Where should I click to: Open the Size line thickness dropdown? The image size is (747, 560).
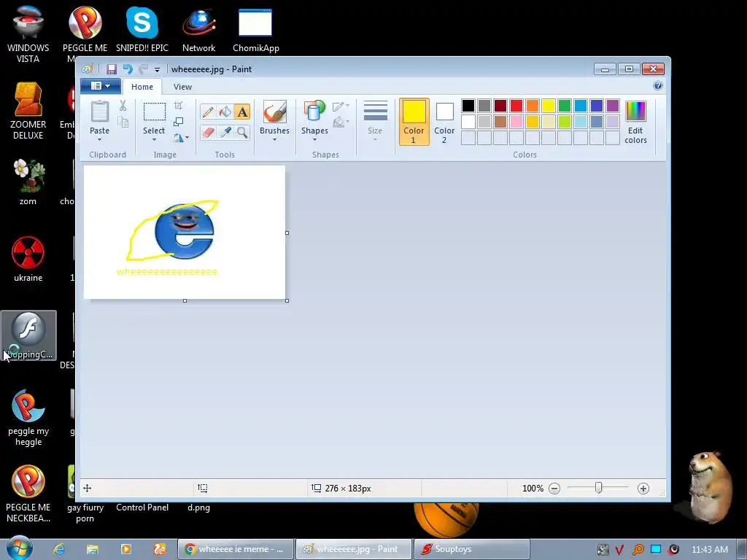click(375, 121)
